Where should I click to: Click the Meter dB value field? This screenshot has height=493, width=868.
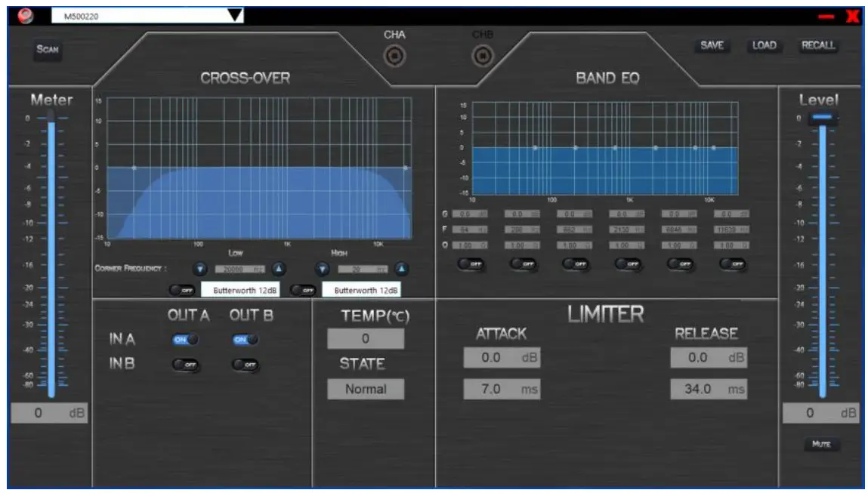point(48,413)
